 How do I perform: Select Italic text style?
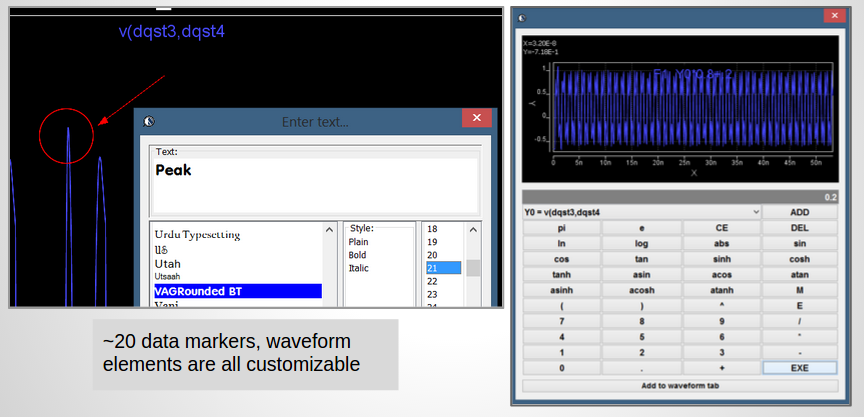(357, 268)
